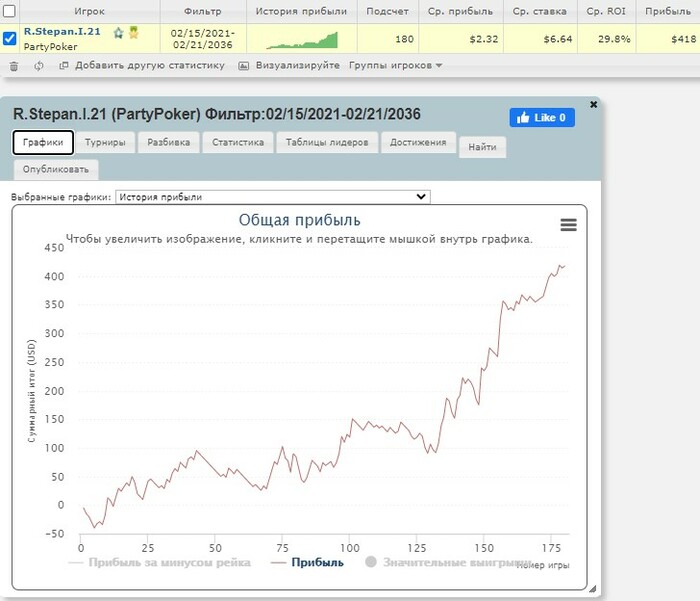Viewport: 700px width, 601px height.
Task: Uncheck the R.Stepan.I.21 row checkbox
Action: click(9, 38)
